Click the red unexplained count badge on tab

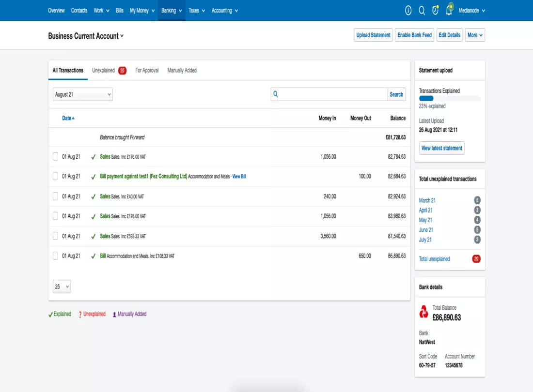122,70
